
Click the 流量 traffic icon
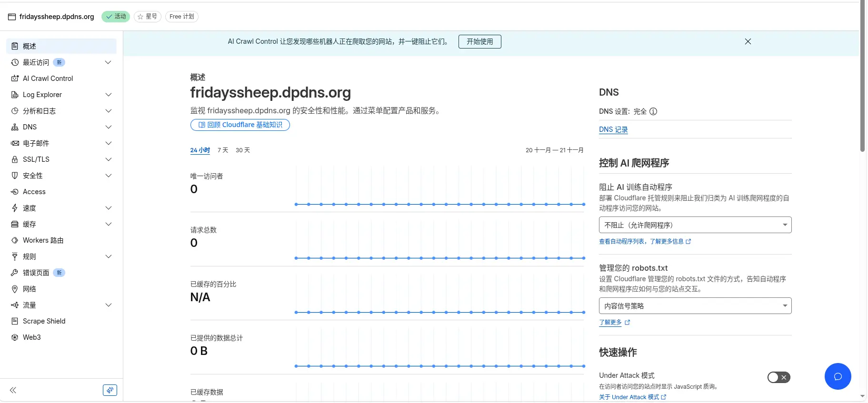[x=15, y=305]
